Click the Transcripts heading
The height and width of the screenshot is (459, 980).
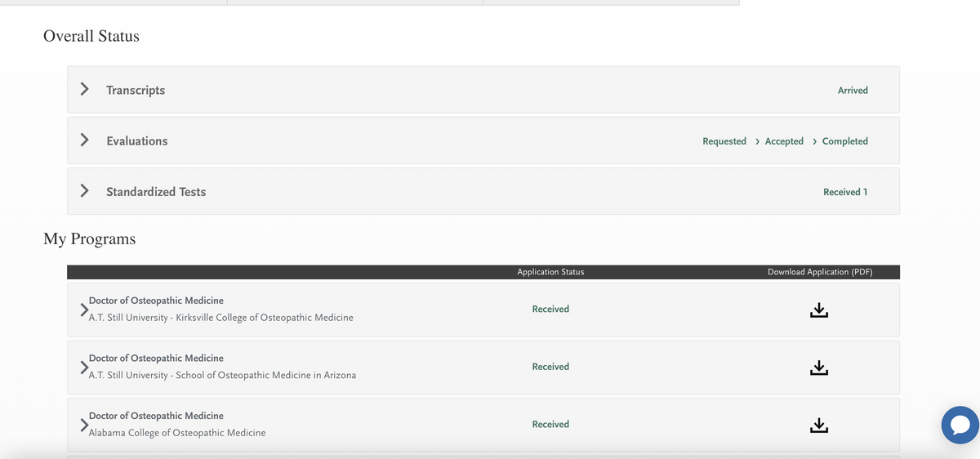point(136,91)
